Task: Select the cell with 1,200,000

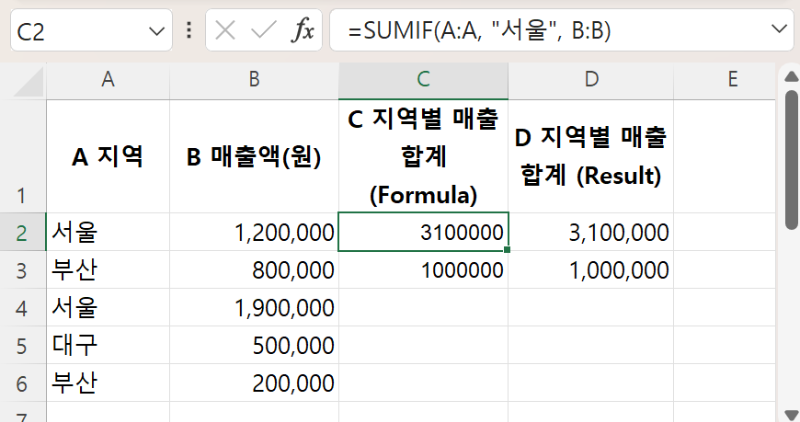Action: coord(254,232)
